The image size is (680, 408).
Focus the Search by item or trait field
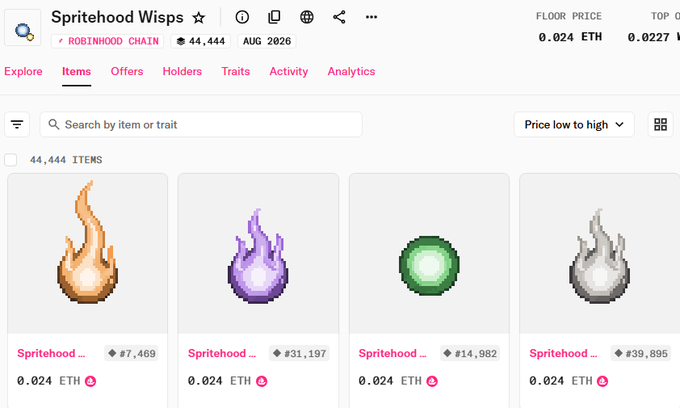click(201, 124)
